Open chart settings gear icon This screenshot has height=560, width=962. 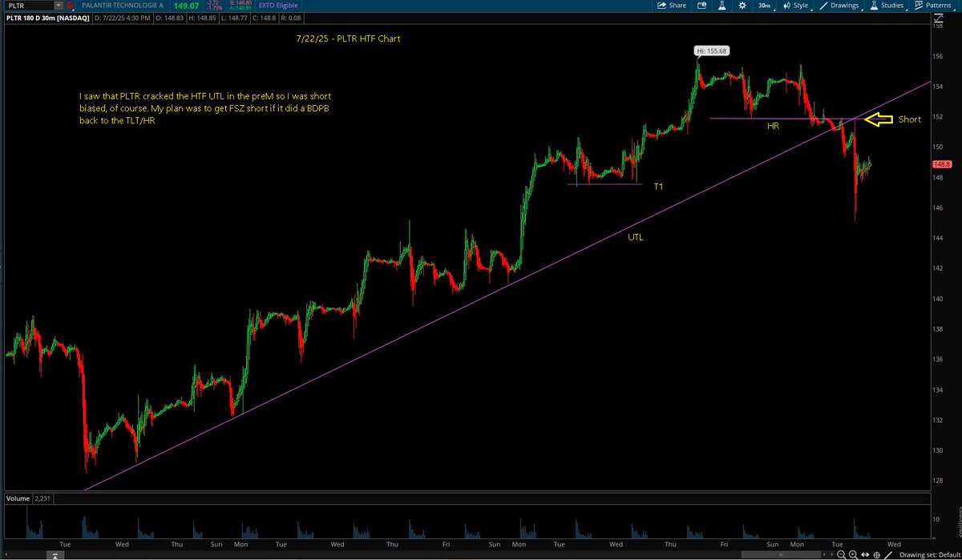pyautogui.click(x=742, y=6)
